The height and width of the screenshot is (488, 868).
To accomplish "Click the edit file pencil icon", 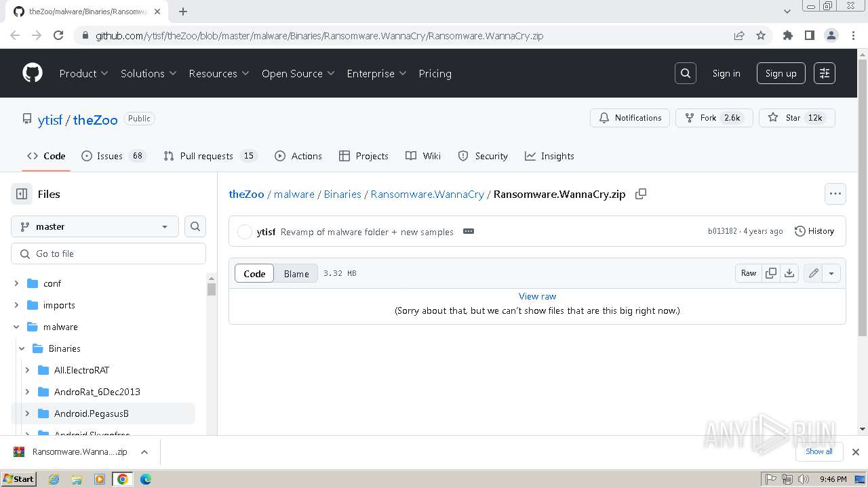I will [813, 273].
